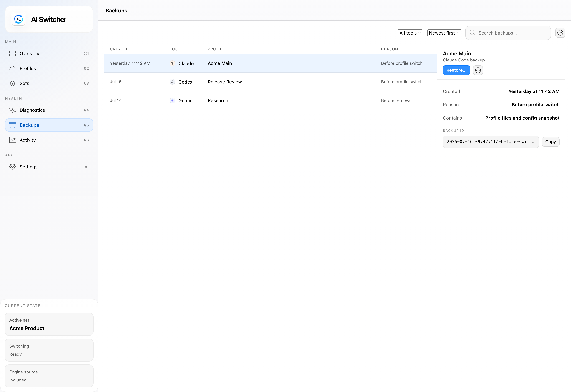The width and height of the screenshot is (571, 392).
Task: Click the Codex tool icon
Action: 172,82
